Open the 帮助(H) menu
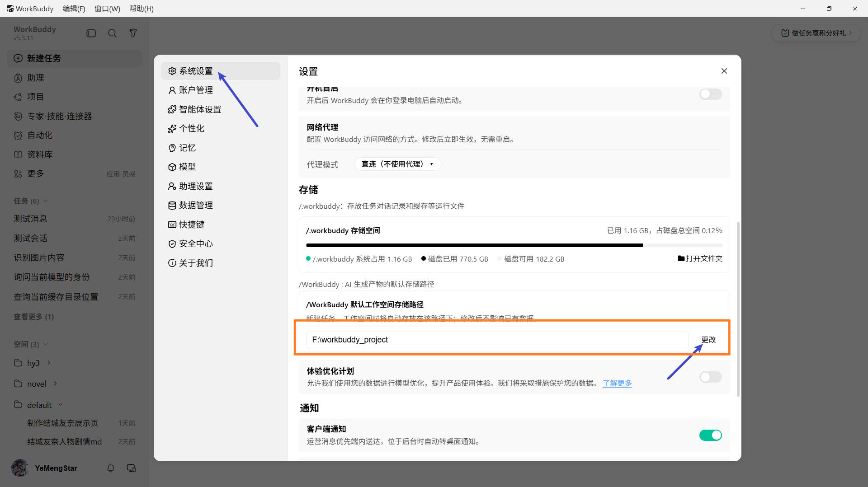The width and height of the screenshot is (868, 487). (x=142, y=9)
